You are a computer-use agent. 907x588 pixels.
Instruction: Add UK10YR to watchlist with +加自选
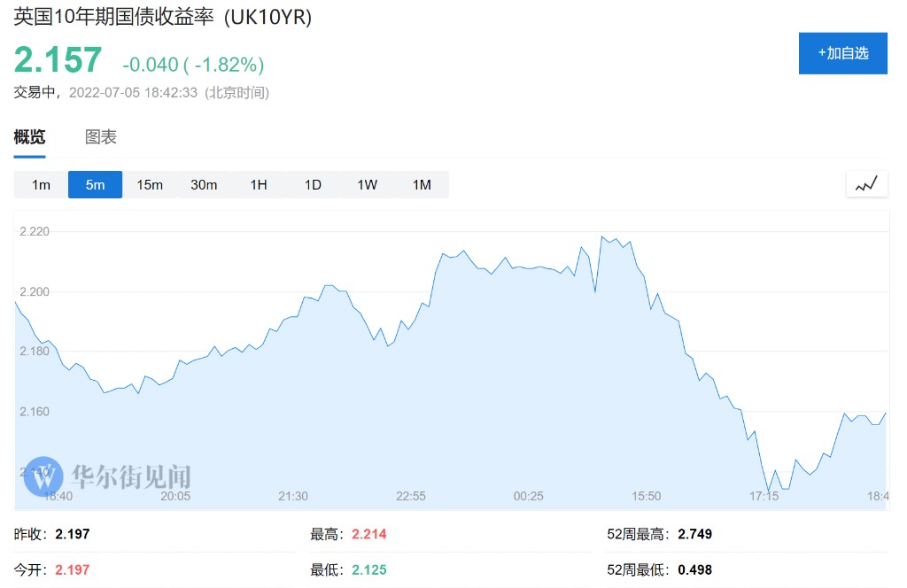pyautogui.click(x=842, y=53)
